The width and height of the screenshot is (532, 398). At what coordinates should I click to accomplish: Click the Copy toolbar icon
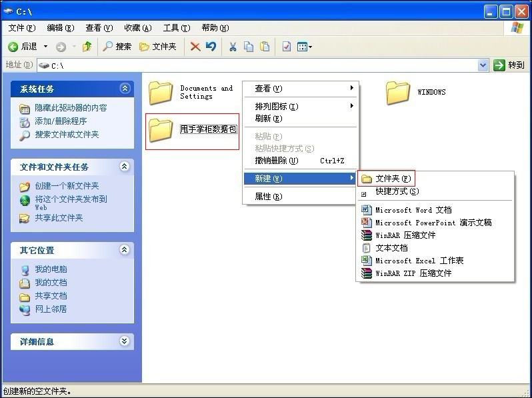[249, 47]
